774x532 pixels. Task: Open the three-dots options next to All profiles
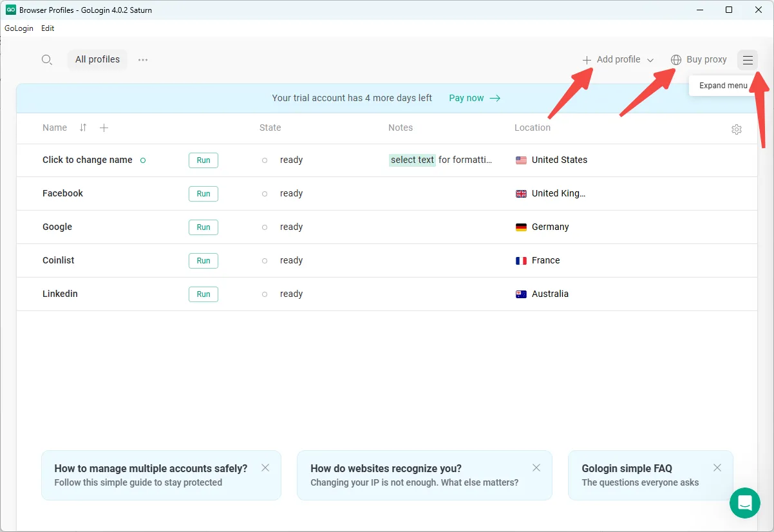(x=143, y=60)
